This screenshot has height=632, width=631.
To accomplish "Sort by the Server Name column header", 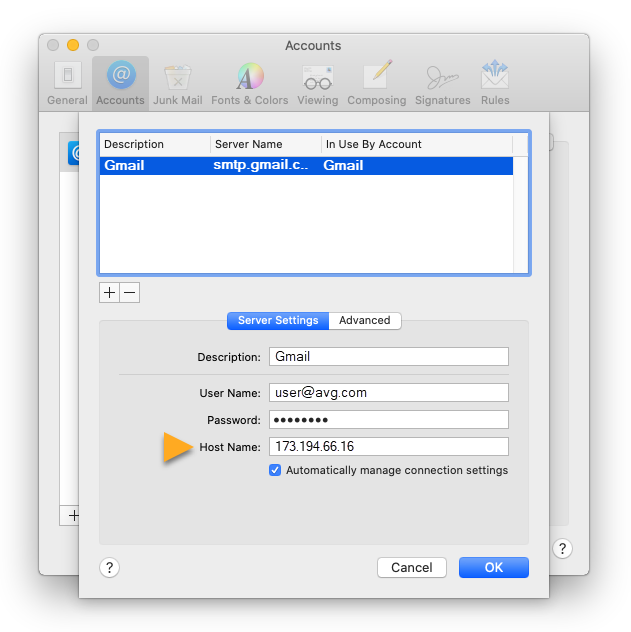I will click(x=266, y=144).
